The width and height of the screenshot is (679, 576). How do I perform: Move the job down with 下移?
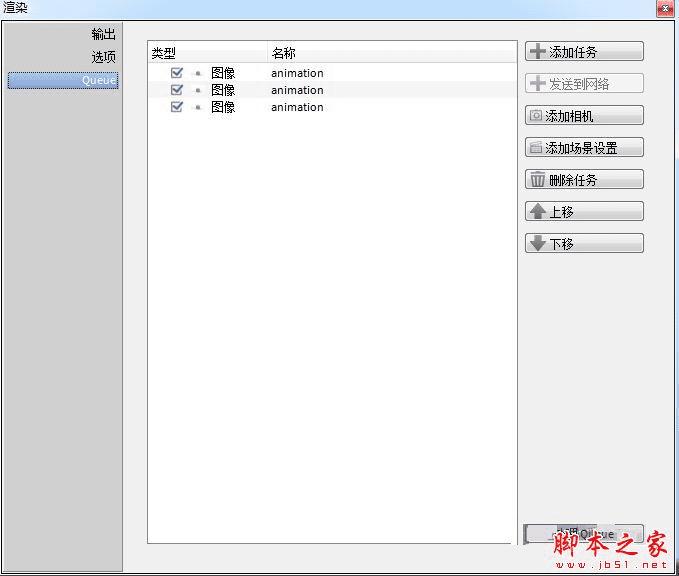tap(584, 243)
